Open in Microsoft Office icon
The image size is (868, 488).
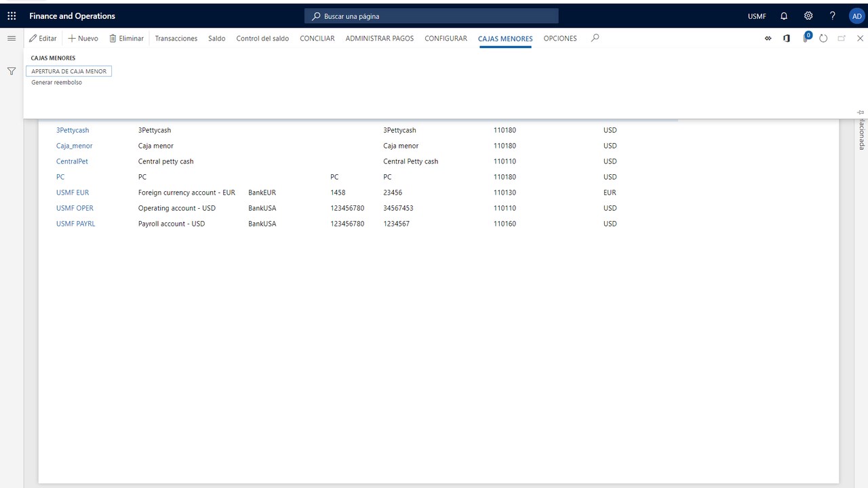[x=787, y=39]
